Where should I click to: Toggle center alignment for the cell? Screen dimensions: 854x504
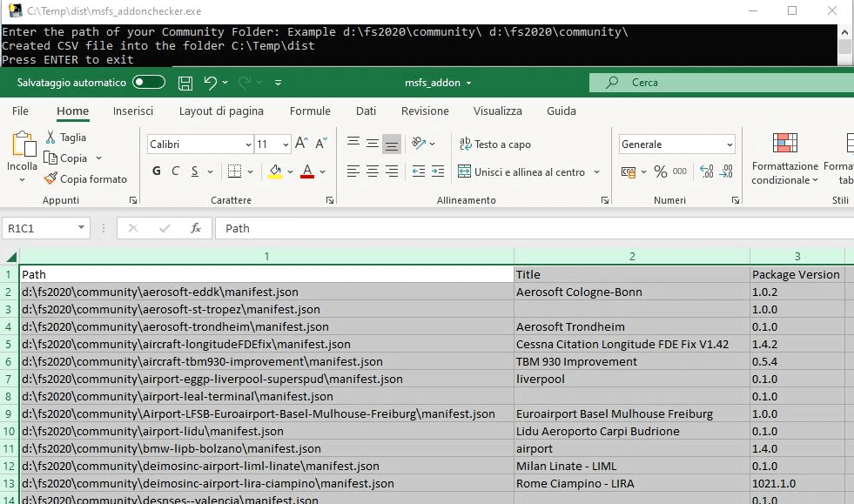374,171
